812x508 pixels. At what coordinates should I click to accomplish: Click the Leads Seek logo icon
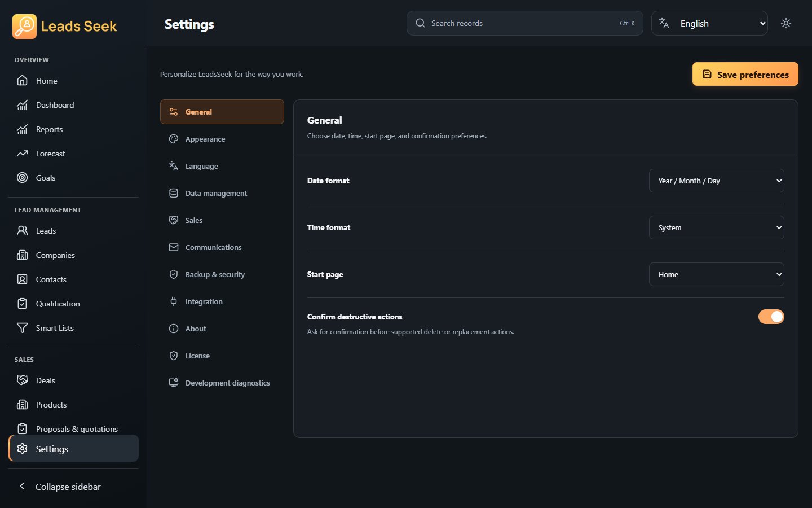tap(24, 27)
